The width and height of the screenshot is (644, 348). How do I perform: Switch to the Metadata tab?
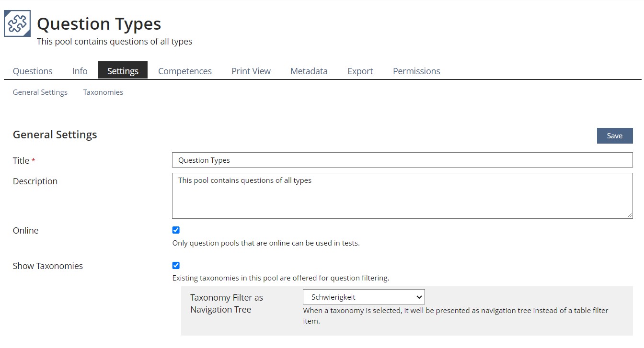pyautogui.click(x=309, y=71)
